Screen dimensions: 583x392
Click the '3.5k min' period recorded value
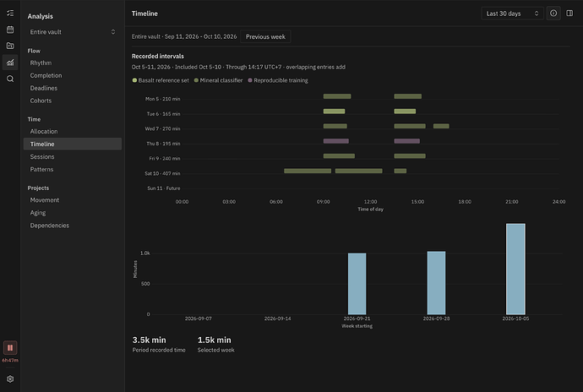point(149,340)
